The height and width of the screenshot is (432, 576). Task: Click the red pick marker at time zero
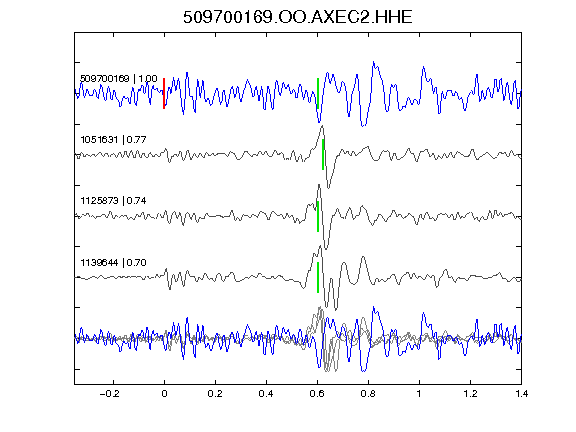coord(164,93)
